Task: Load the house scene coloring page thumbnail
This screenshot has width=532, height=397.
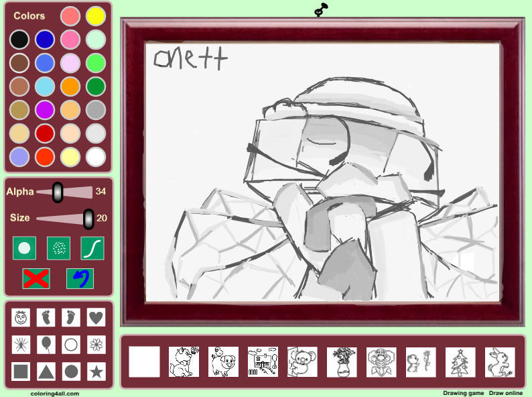Action: click(263, 361)
